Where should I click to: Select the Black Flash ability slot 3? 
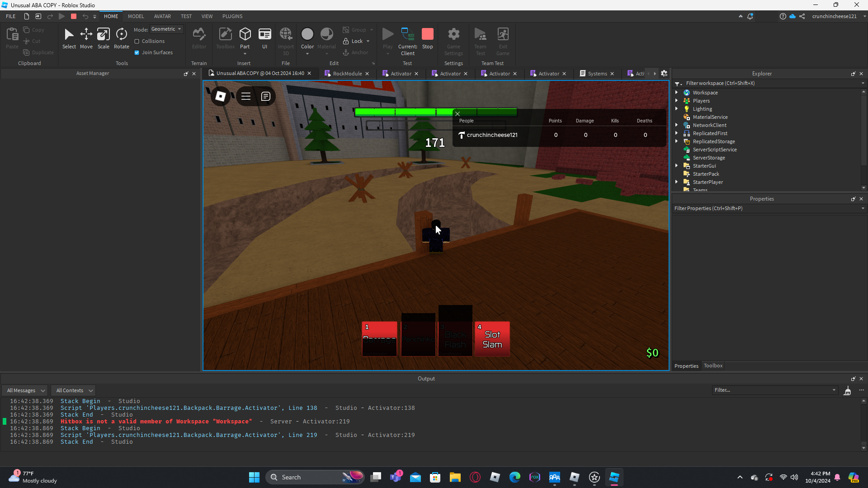tap(455, 331)
